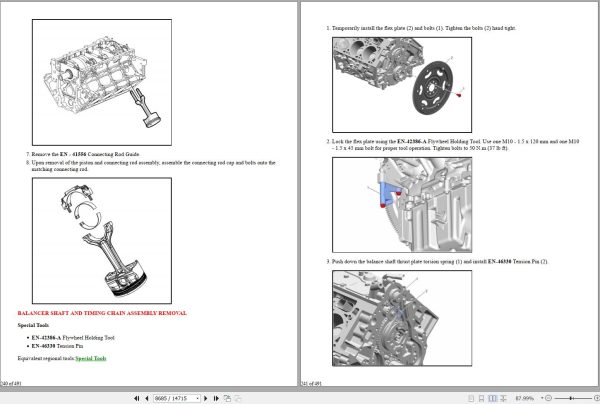Select single page view mode

click(x=471, y=398)
